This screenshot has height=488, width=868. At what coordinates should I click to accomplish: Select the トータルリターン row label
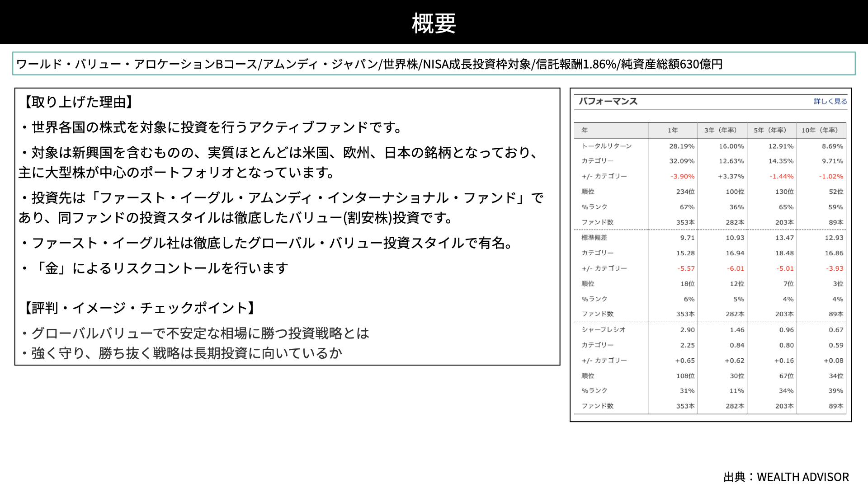pos(607,146)
